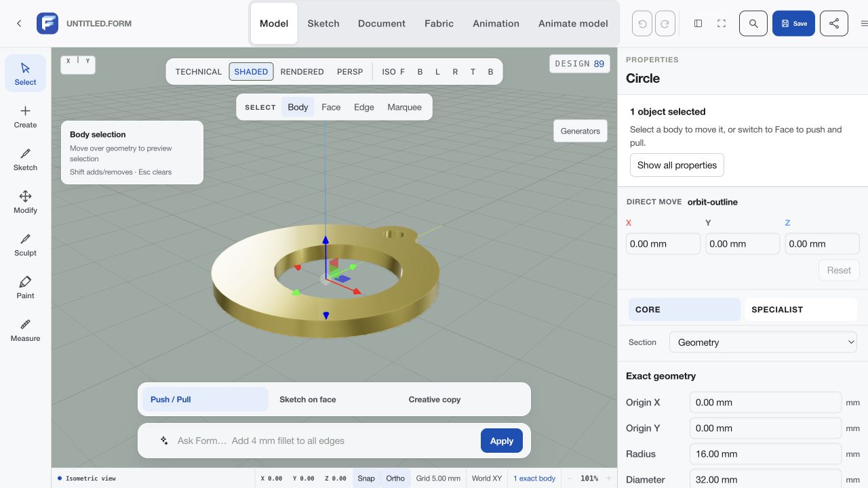Go back using the left chevron

19,23
